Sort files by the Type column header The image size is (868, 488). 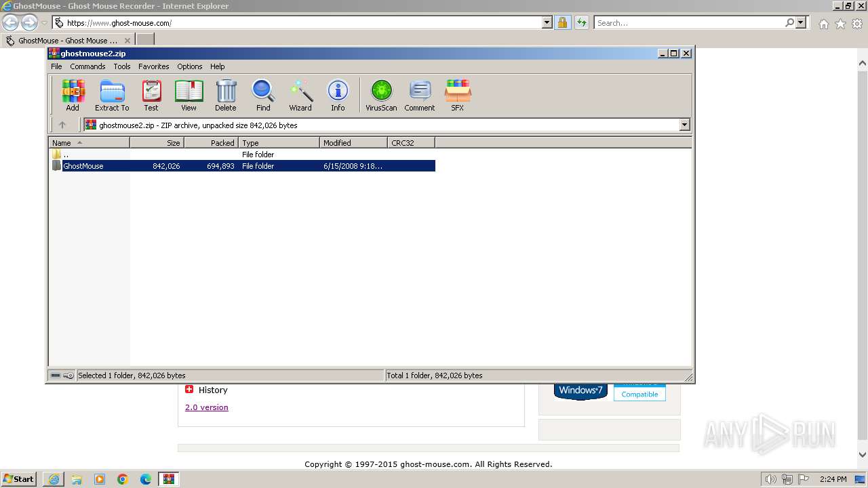pos(279,143)
